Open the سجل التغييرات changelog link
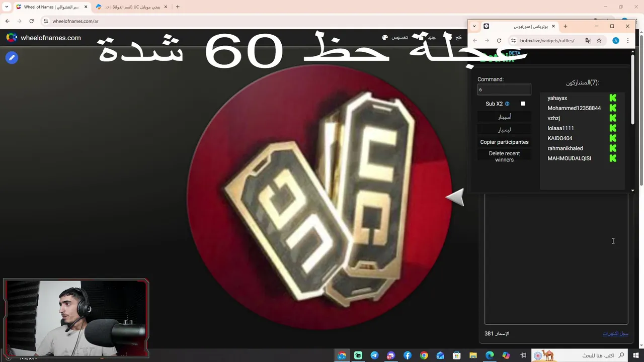The image size is (644, 362). tap(615, 333)
